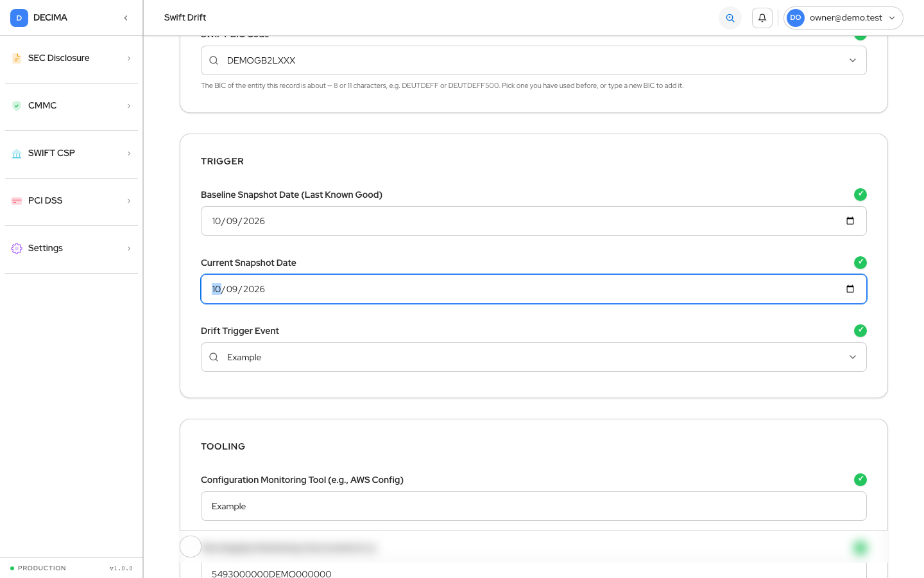Focus the Baseline Snapshot Date field
The height and width of the screenshot is (578, 924).
coord(534,221)
